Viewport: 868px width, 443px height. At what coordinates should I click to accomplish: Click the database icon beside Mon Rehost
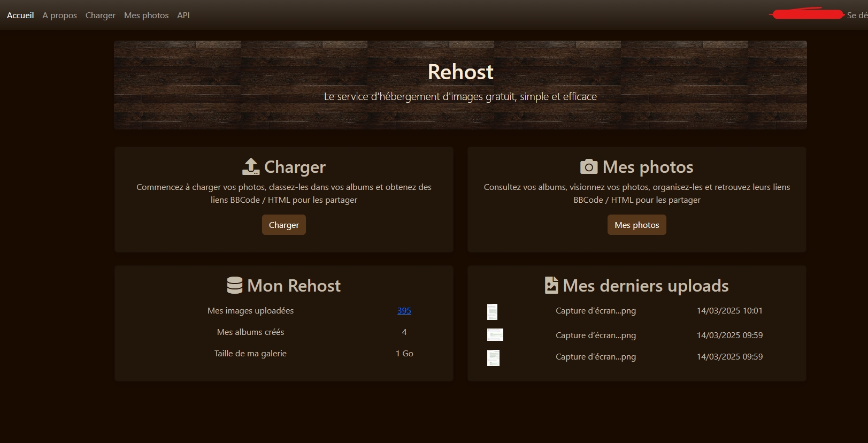pos(235,285)
